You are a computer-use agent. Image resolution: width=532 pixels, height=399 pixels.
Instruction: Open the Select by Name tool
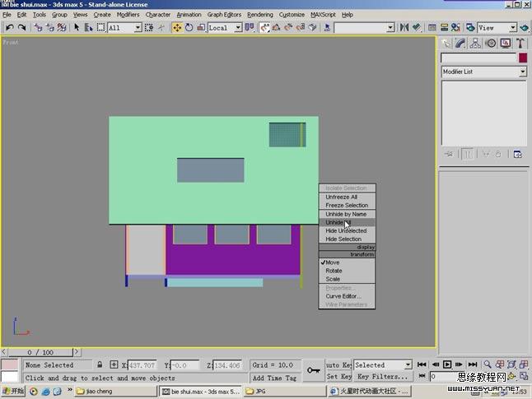pyautogui.click(x=89, y=27)
